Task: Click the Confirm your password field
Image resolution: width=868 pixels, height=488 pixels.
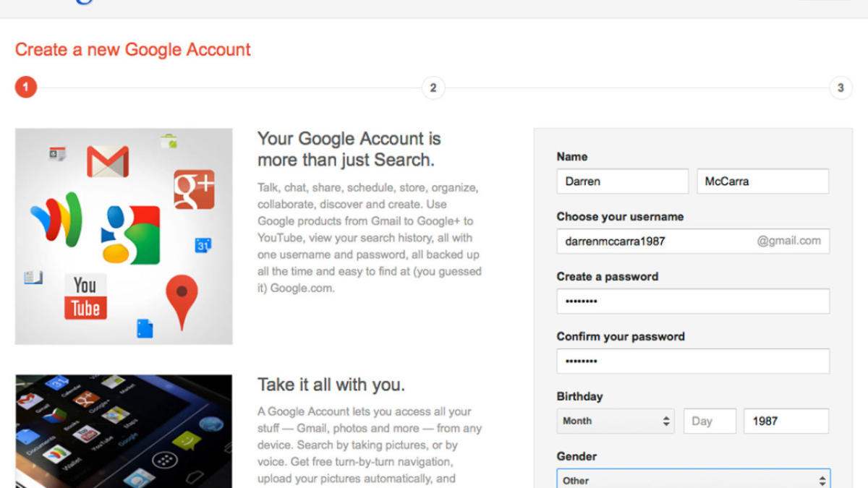Action: [x=693, y=361]
